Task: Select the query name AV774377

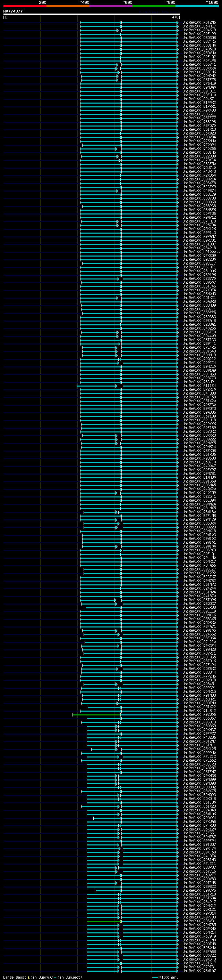Action: 13,11
